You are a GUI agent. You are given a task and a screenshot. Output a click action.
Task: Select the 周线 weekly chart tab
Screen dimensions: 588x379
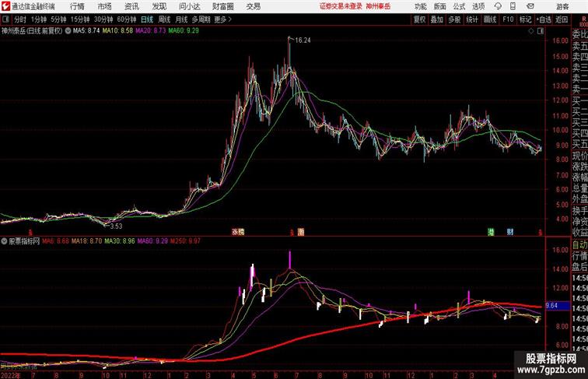coord(164,19)
